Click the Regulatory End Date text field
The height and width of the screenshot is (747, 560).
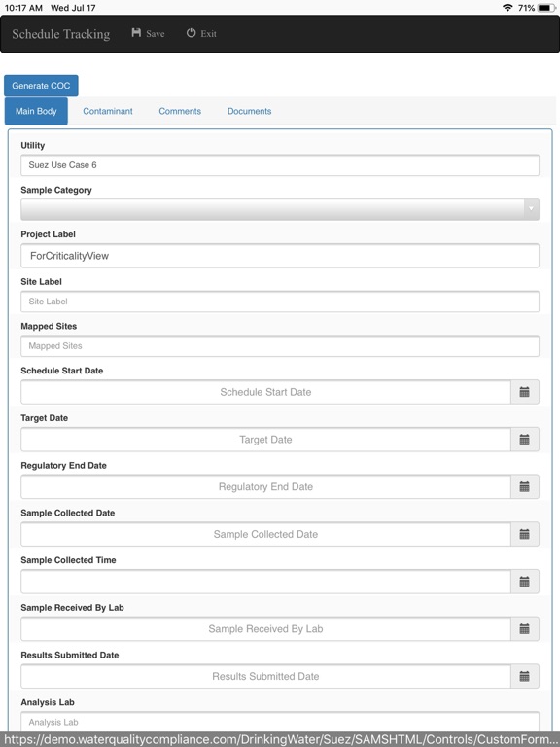pos(265,487)
